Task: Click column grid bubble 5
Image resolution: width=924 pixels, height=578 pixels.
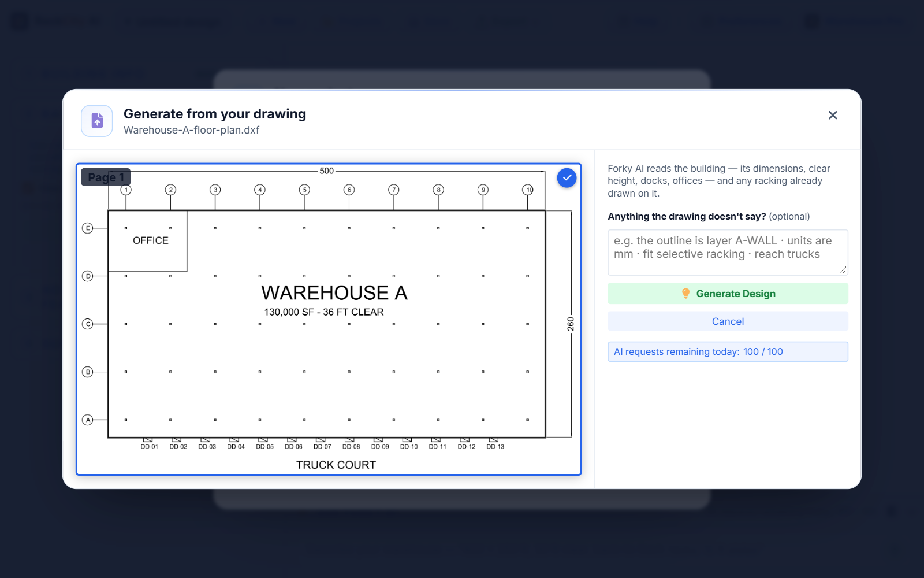Action: (x=304, y=190)
